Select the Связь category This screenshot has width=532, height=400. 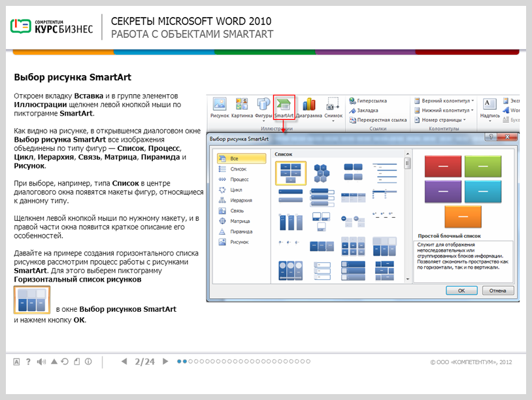242,210
